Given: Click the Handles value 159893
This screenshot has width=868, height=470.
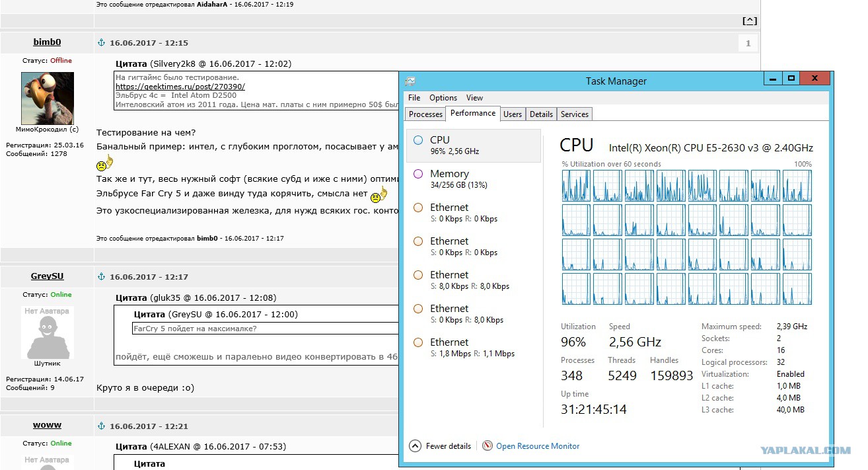Looking at the screenshot, I should (x=671, y=375).
